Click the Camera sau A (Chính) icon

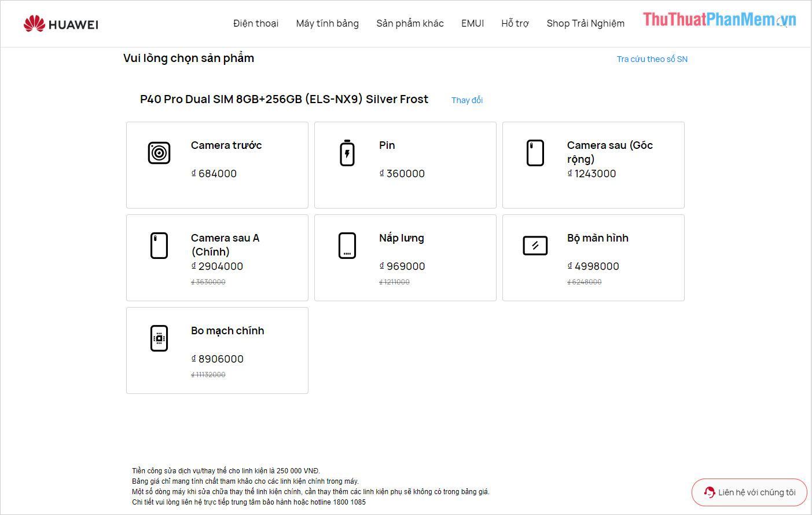pyautogui.click(x=159, y=246)
